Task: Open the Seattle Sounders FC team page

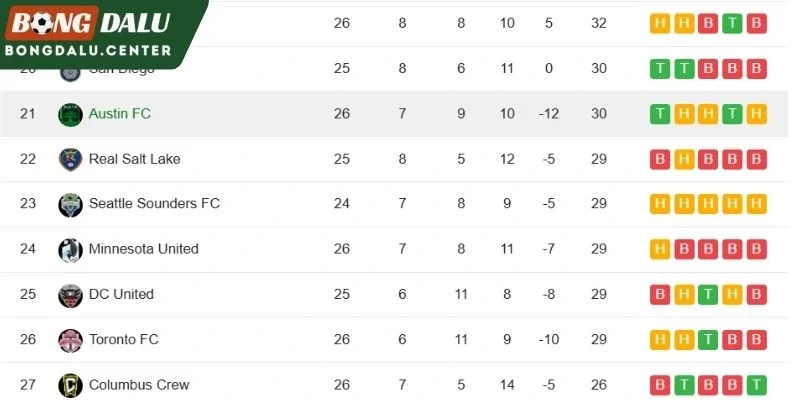Action: point(154,204)
